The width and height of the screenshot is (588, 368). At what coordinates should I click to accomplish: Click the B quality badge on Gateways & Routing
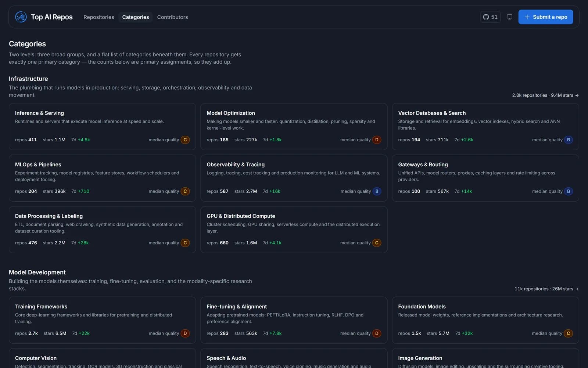pos(569,191)
